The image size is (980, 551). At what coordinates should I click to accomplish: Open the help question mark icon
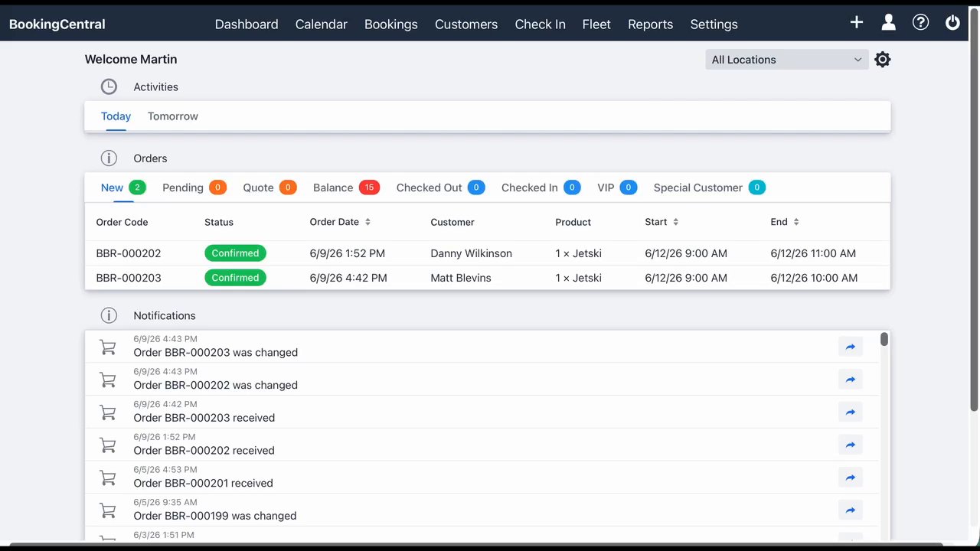(x=921, y=23)
